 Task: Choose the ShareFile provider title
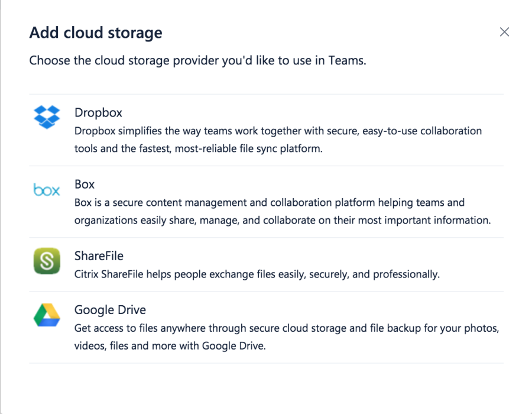[x=99, y=256]
